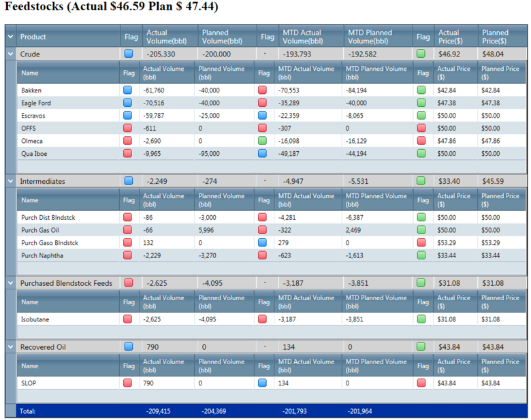
Task: Click Olmeca's green MTD volume flag
Action: tap(263, 141)
